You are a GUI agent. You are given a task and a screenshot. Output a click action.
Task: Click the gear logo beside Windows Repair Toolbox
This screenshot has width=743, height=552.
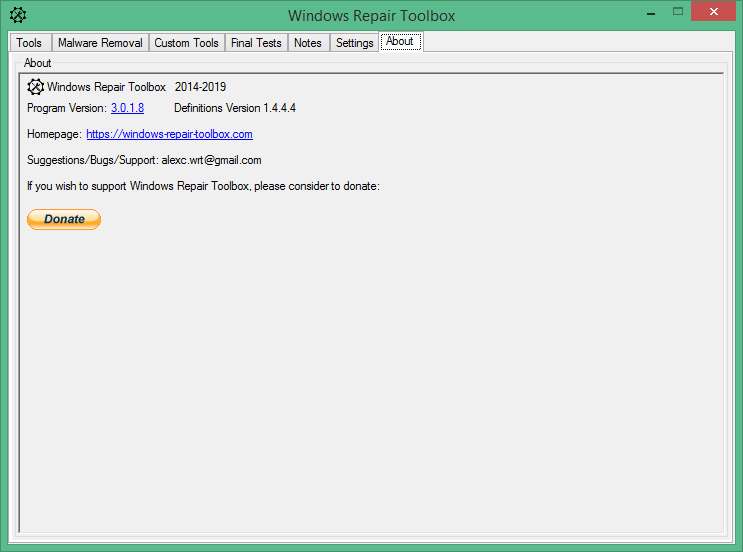click(36, 87)
